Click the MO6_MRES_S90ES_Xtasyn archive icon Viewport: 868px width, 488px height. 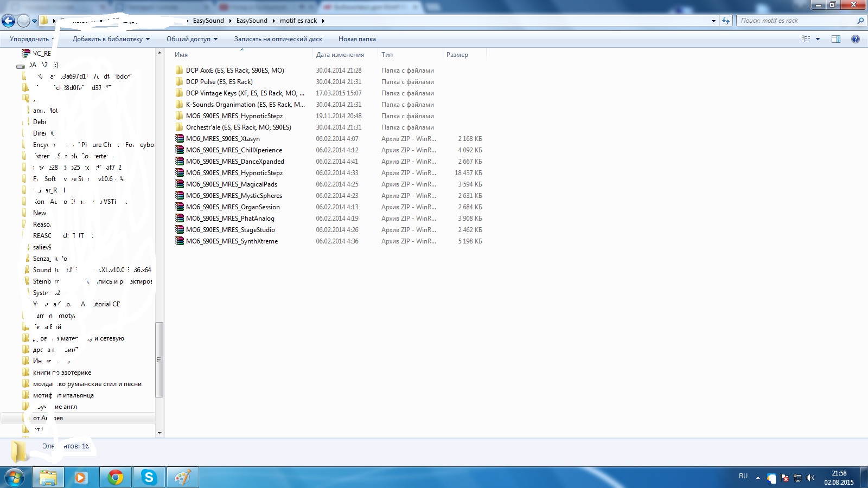pos(179,139)
